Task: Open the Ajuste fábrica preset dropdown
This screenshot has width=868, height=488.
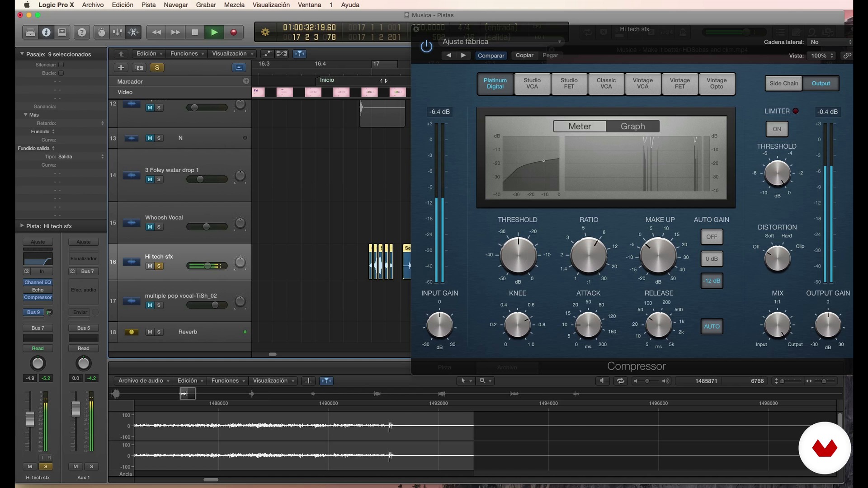Action: coord(502,42)
